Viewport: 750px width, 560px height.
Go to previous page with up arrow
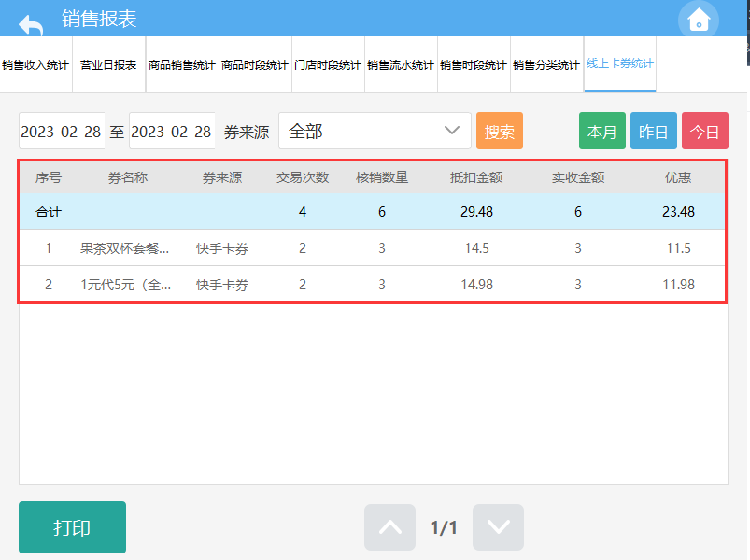(389, 527)
